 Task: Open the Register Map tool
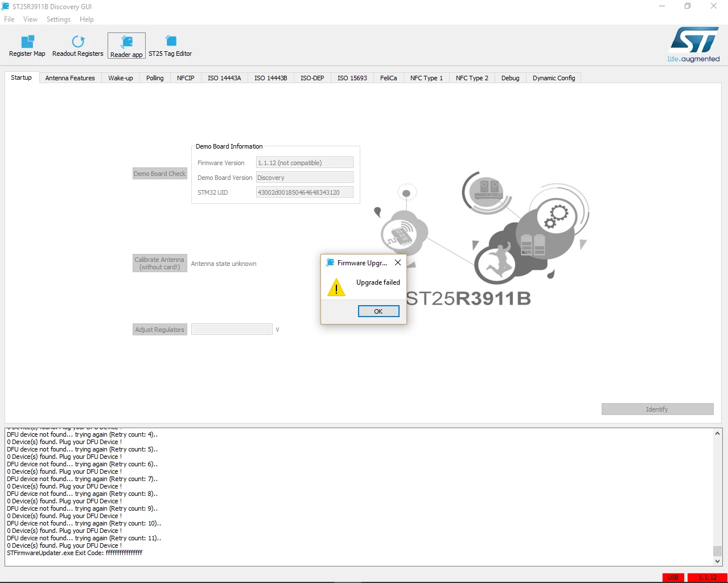(x=27, y=46)
